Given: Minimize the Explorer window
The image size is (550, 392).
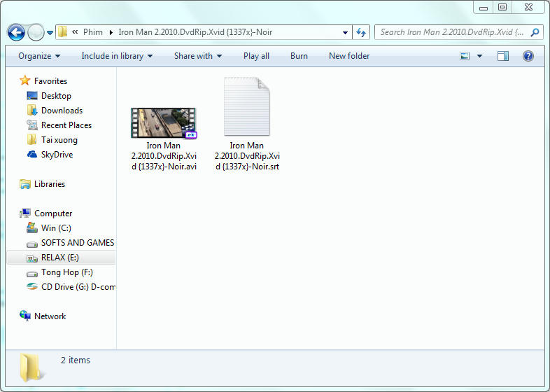Looking at the screenshot, I should 484,7.
